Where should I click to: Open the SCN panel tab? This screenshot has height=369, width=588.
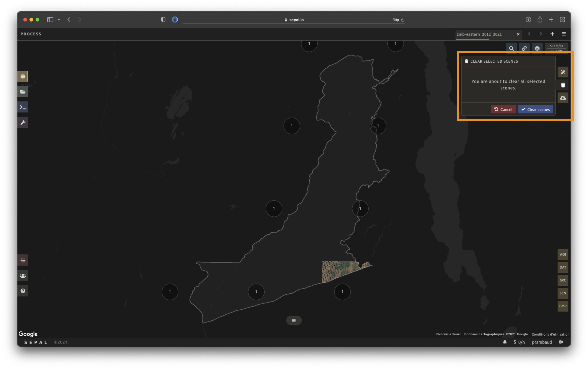pos(563,293)
